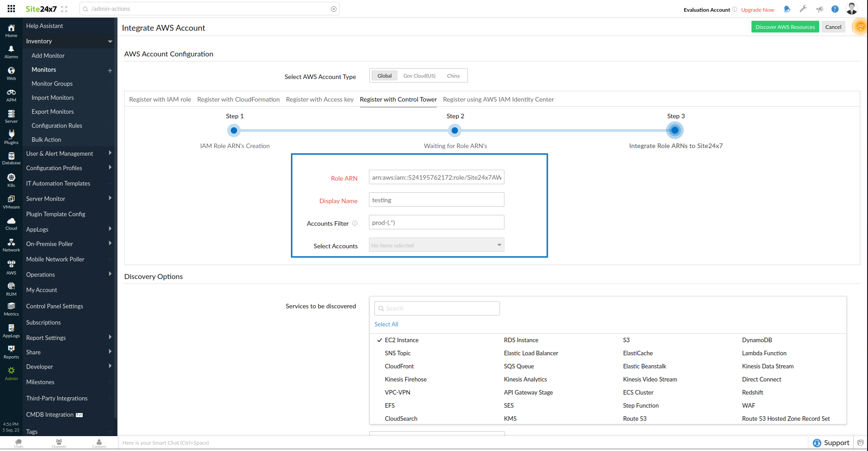Open user profile avatar
Screen dimensions: 868x451
(852, 9)
